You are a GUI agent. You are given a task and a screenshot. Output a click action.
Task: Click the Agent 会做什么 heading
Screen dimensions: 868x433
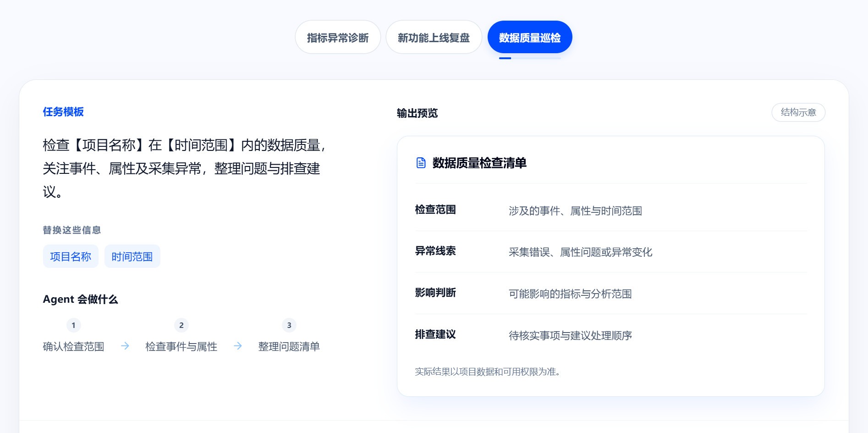pyautogui.click(x=80, y=300)
